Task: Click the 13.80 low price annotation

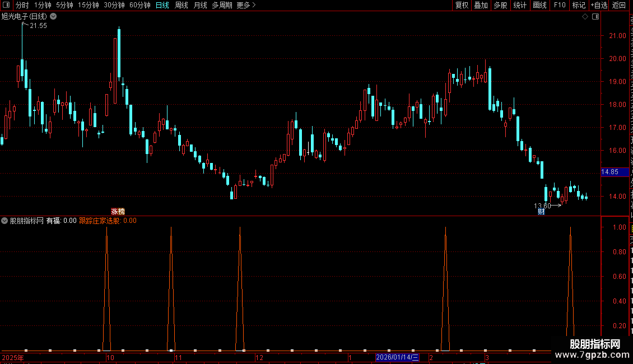Action: [542, 206]
